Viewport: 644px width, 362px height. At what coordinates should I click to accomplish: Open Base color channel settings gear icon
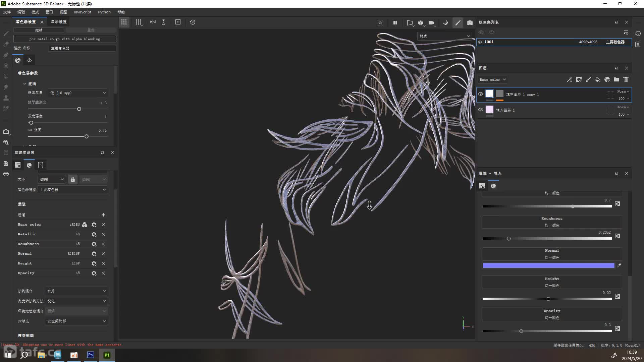[x=94, y=225]
